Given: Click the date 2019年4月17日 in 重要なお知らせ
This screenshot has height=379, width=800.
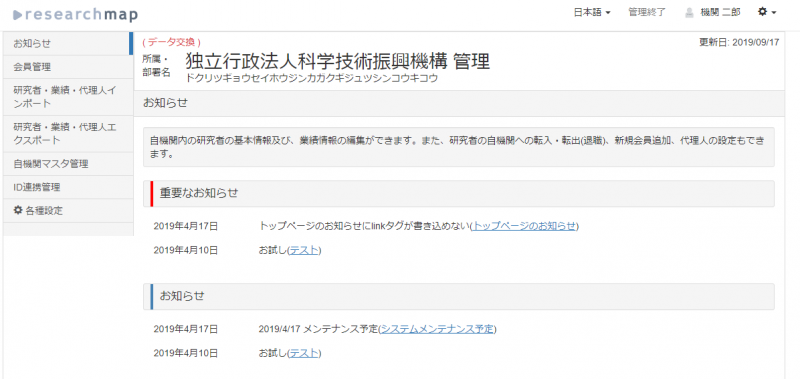Looking at the screenshot, I should pyautogui.click(x=186, y=226).
